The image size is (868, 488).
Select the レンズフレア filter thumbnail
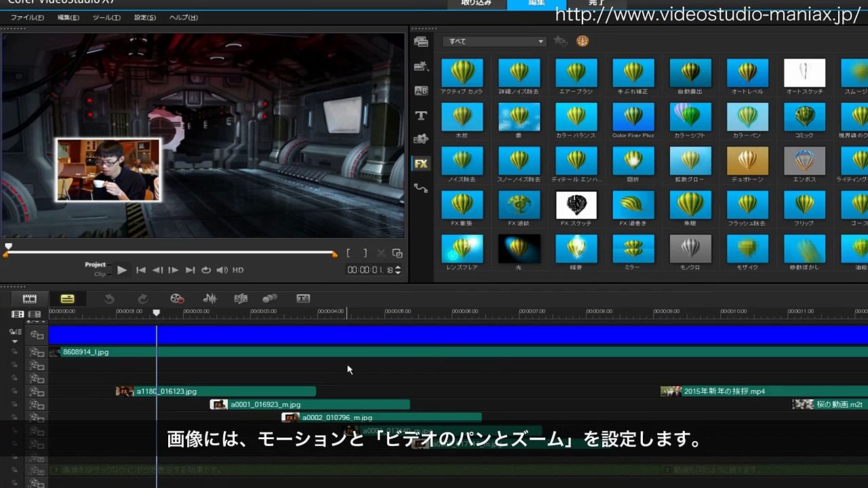(462, 249)
